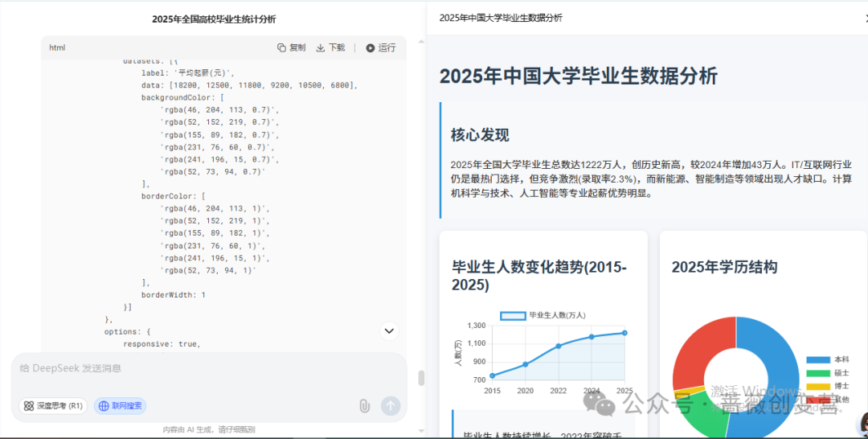This screenshot has height=439, width=868.
Task: Click 'rgba(46, 204, 113, 0.7)' code line
Action: (x=219, y=109)
